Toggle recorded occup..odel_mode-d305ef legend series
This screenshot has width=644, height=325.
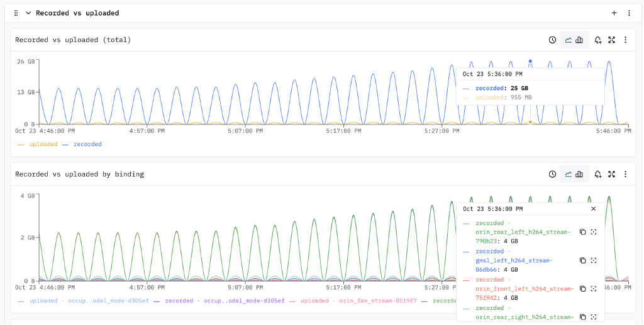(x=219, y=300)
